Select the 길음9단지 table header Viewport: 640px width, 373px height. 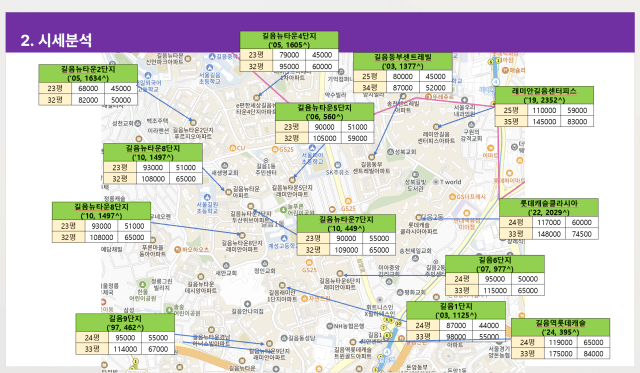[x=125, y=322]
